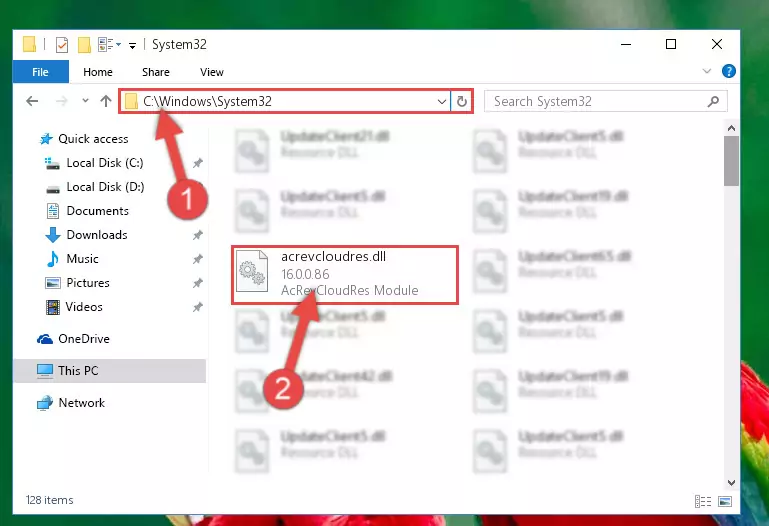Click the file list scrollbar up arrow
The image size is (769, 526).
[731, 128]
